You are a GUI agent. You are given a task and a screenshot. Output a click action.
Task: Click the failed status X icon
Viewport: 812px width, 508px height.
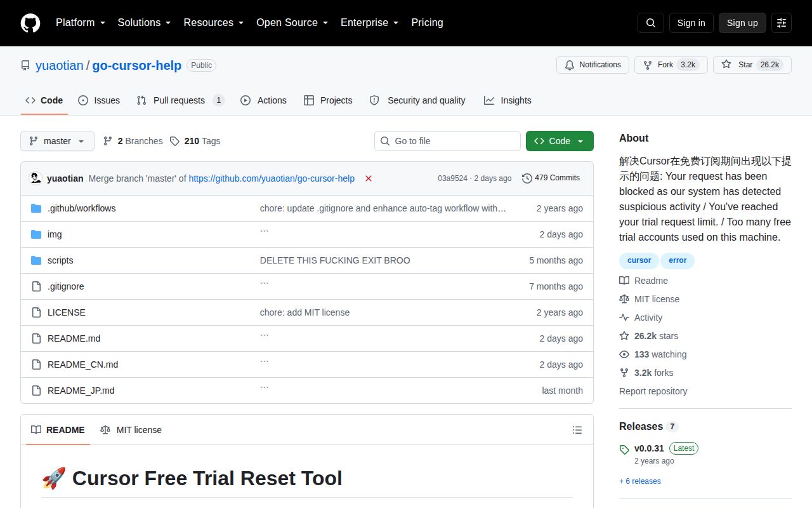coord(369,178)
